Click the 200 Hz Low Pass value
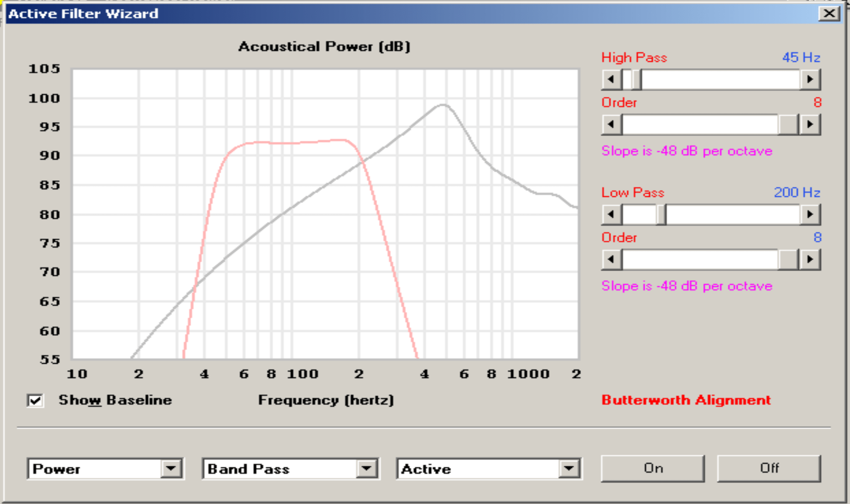 pos(797,192)
